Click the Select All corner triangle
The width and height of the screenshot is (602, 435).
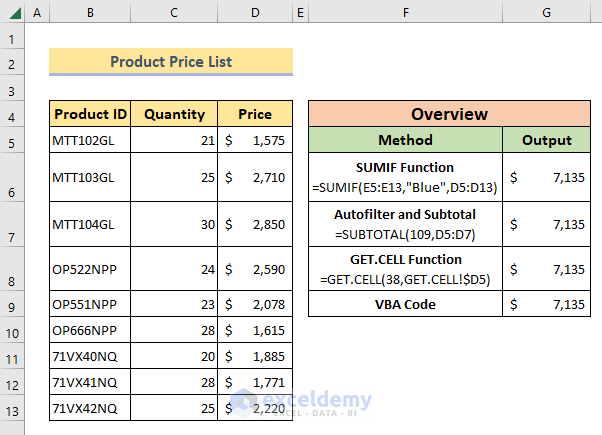[x=11, y=12]
